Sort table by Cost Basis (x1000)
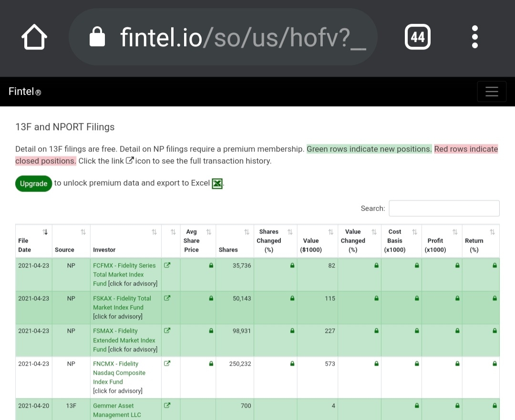The height and width of the screenshot is (420, 515). (x=401, y=241)
